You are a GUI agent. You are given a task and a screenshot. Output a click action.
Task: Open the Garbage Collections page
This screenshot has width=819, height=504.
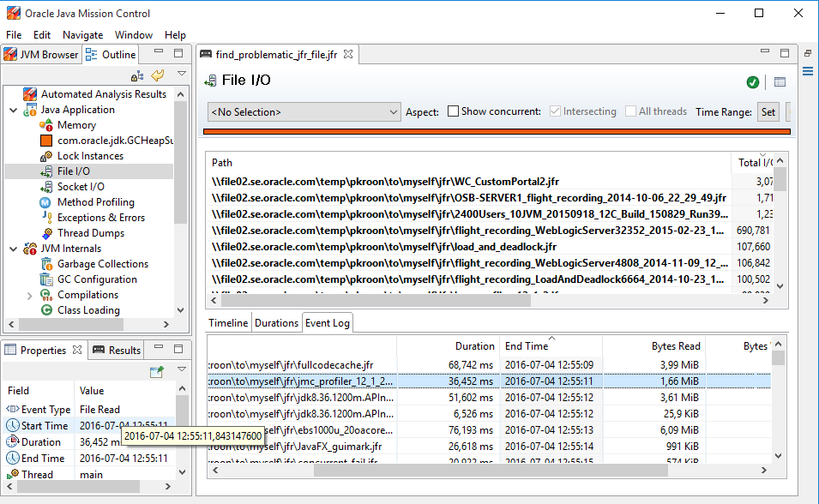102,264
